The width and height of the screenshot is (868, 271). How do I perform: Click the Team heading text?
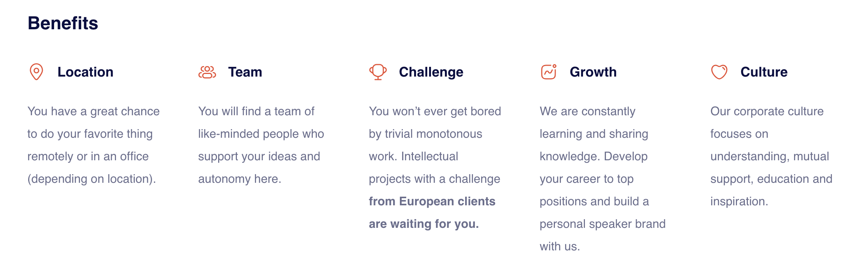coord(245,72)
